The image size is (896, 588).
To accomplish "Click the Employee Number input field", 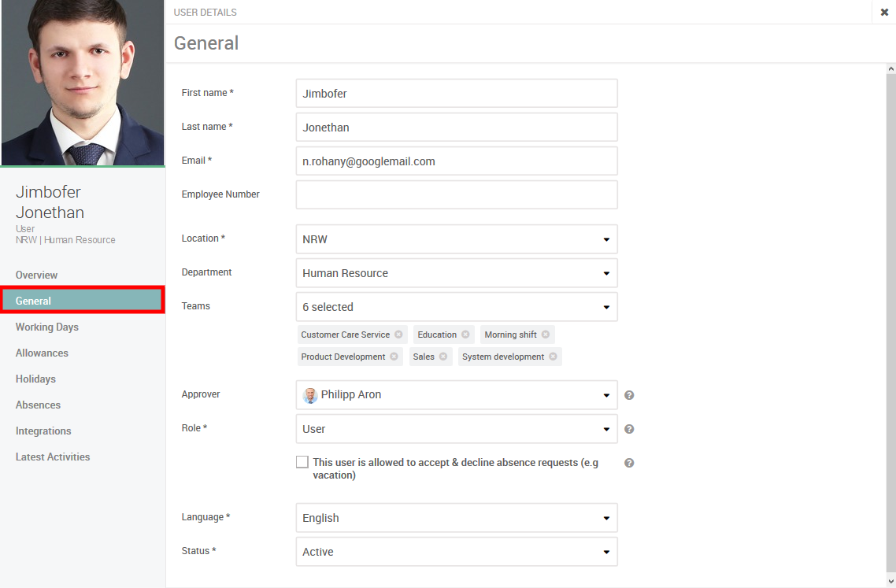I will [x=456, y=194].
